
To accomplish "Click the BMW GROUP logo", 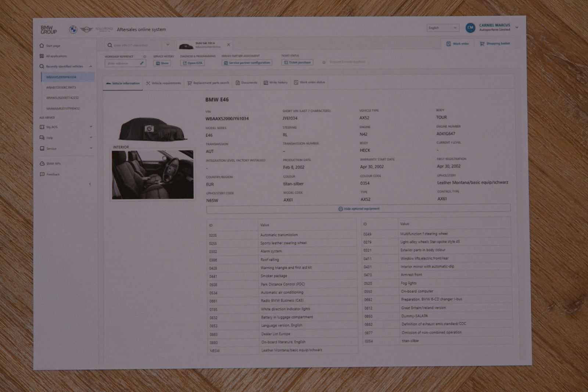I will 49,30.
